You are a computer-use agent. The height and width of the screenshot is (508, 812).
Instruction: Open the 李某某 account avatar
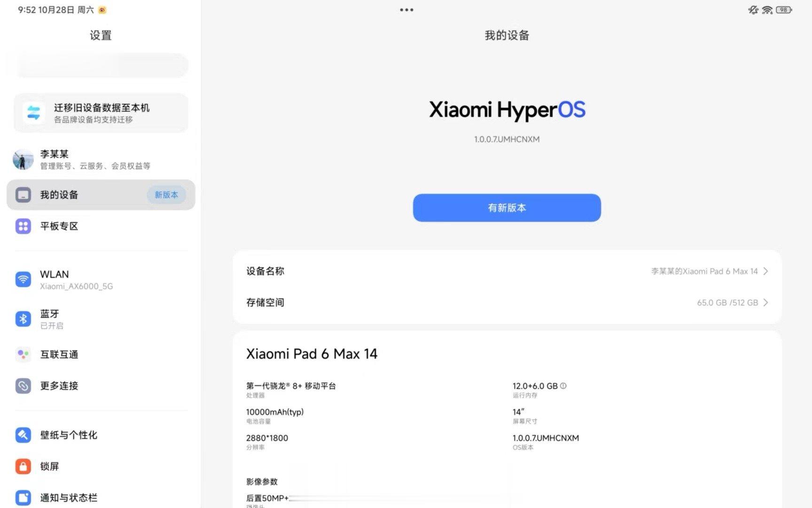coord(23,159)
